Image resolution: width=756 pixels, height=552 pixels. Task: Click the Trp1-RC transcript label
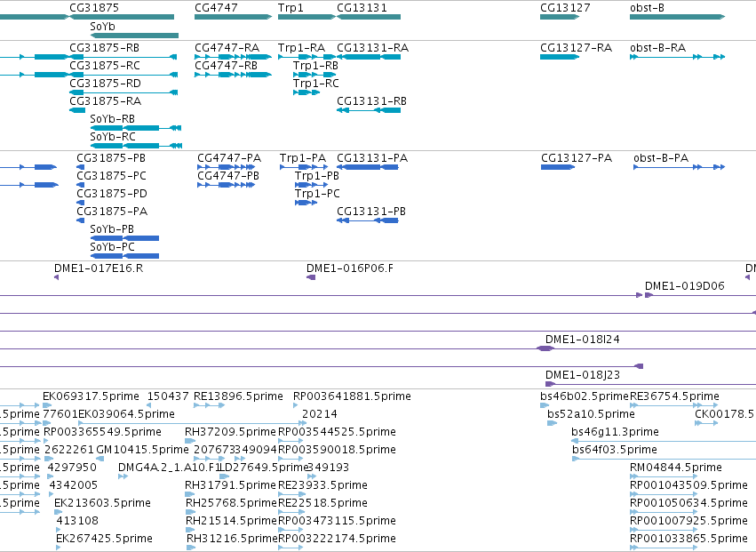click(315, 84)
